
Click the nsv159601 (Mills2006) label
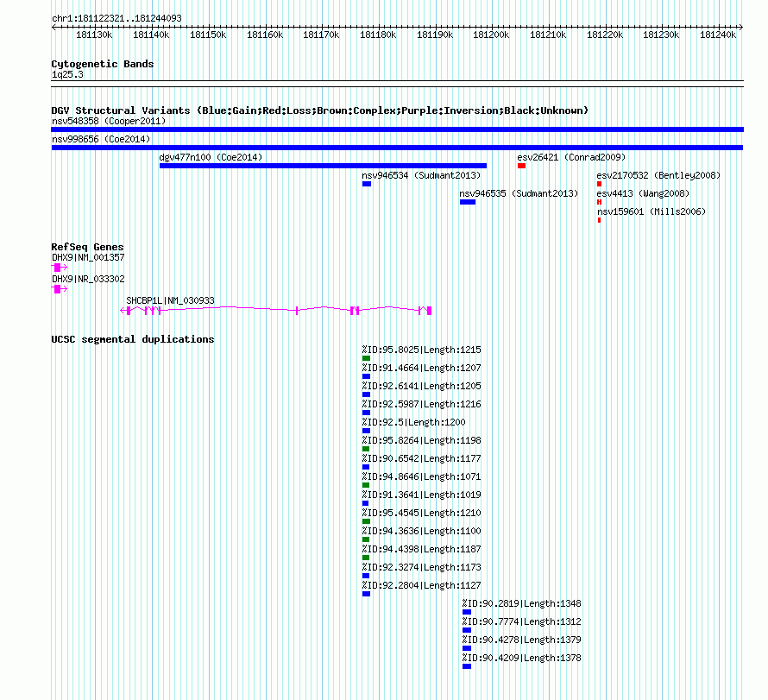click(x=652, y=211)
